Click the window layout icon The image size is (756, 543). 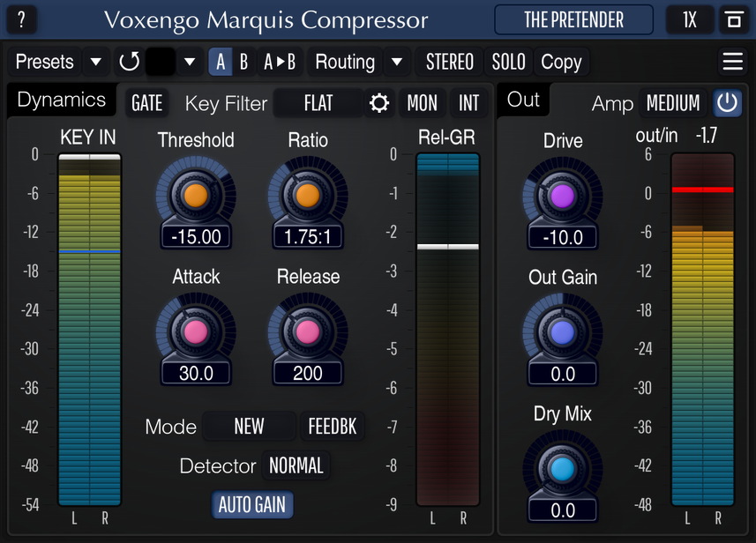click(x=732, y=19)
